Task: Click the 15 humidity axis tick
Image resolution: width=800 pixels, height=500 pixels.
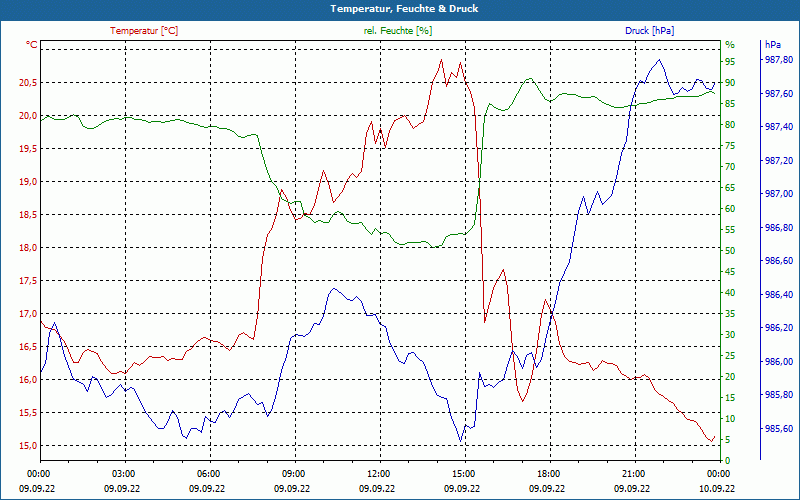Action: tap(730, 398)
